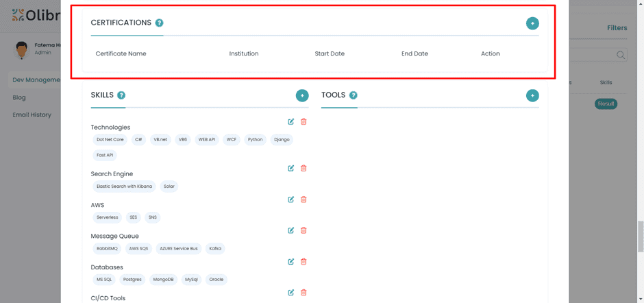Click the add Skills plus icon
The image size is (644, 303).
tap(302, 95)
